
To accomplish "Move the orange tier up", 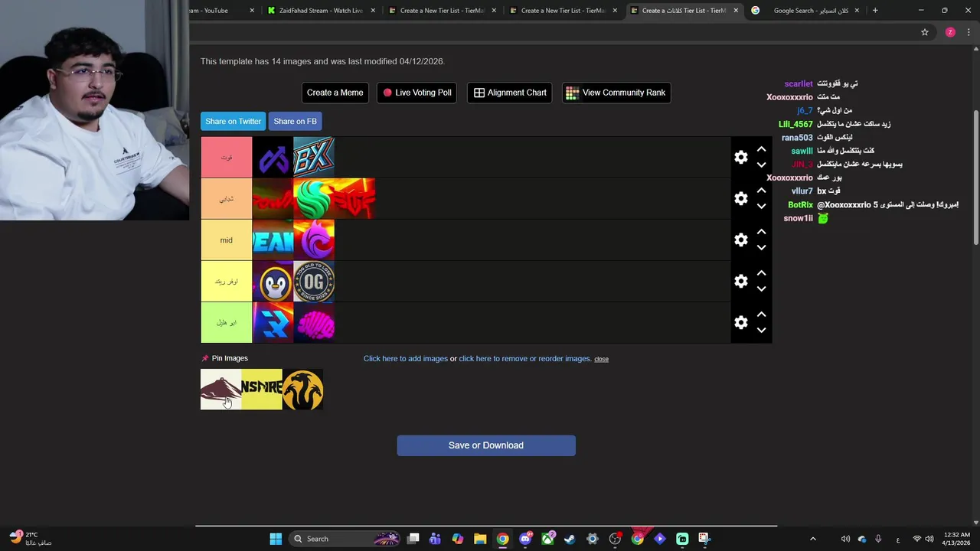I will pyautogui.click(x=761, y=191).
